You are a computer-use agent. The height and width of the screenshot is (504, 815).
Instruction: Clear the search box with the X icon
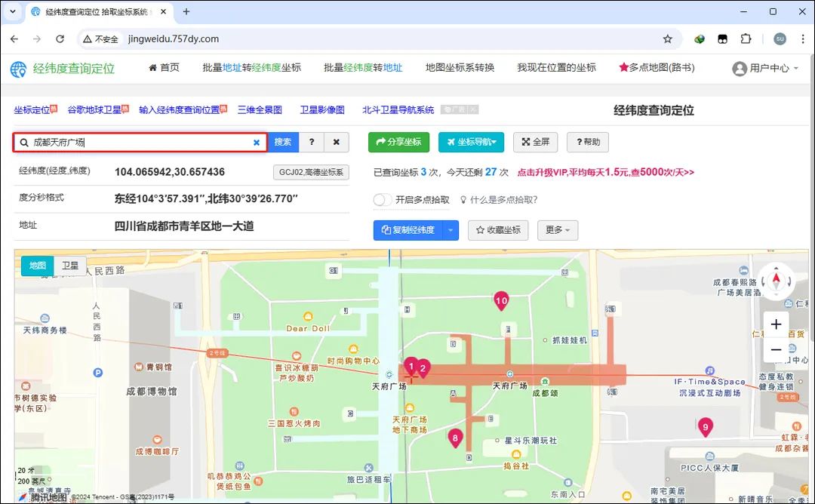coord(256,142)
